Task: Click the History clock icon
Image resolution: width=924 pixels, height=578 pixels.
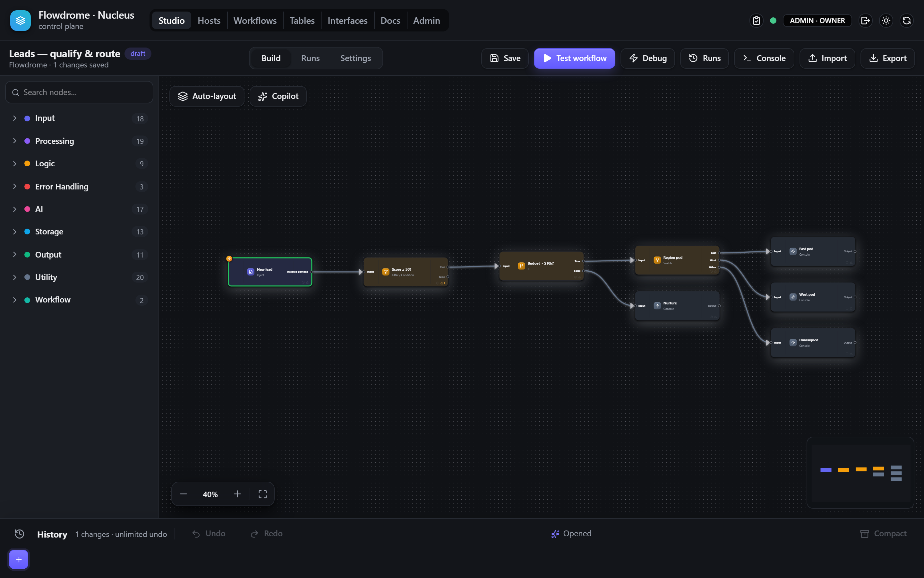Action: (20, 534)
